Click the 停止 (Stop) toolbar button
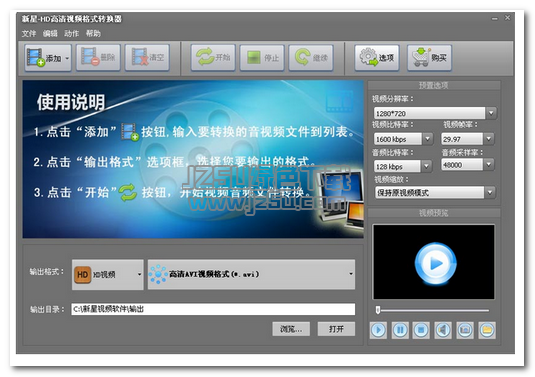 click(x=262, y=58)
